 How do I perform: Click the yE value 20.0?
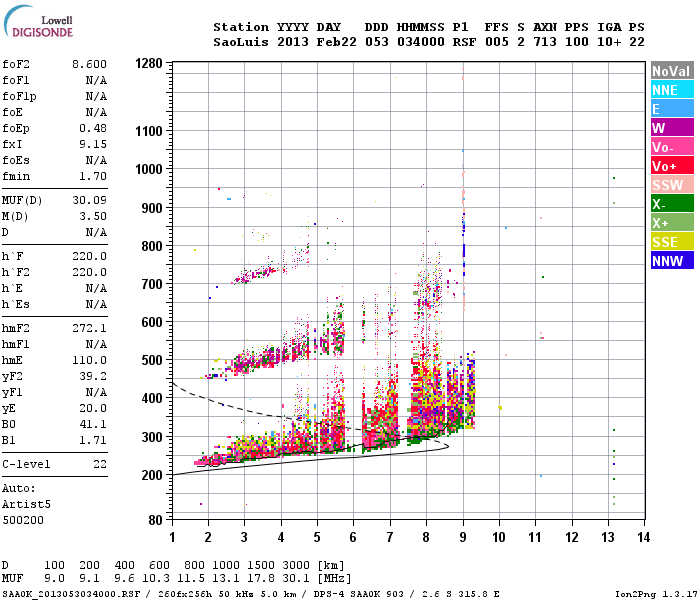coord(93,408)
